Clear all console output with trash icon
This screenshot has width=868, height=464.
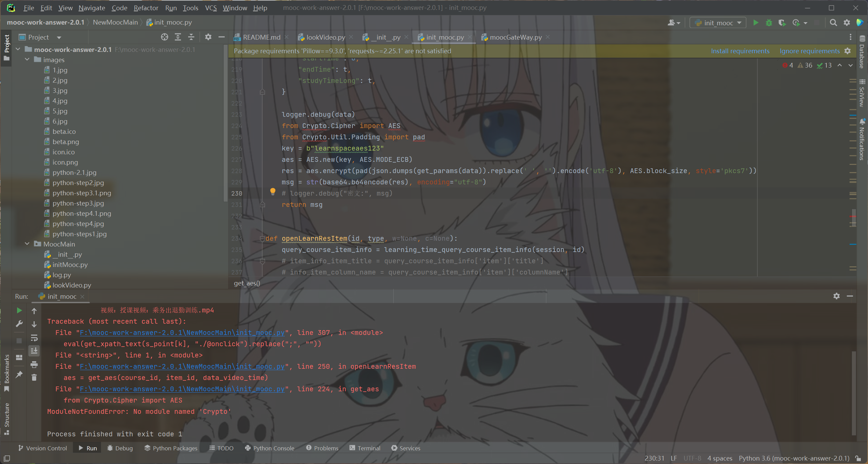point(34,377)
